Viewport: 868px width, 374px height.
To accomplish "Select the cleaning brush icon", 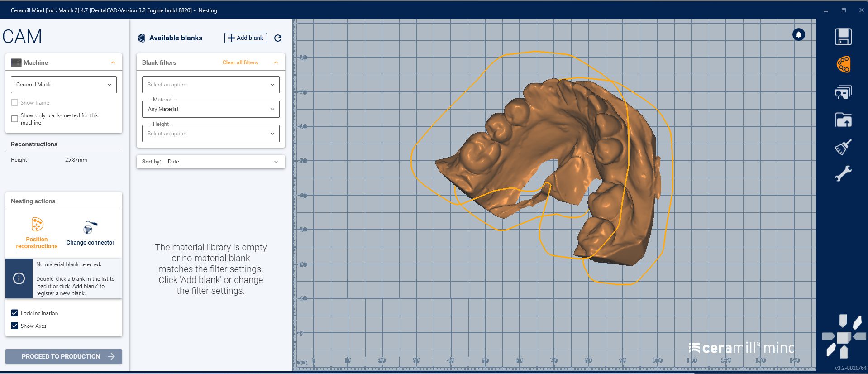I will pyautogui.click(x=843, y=147).
